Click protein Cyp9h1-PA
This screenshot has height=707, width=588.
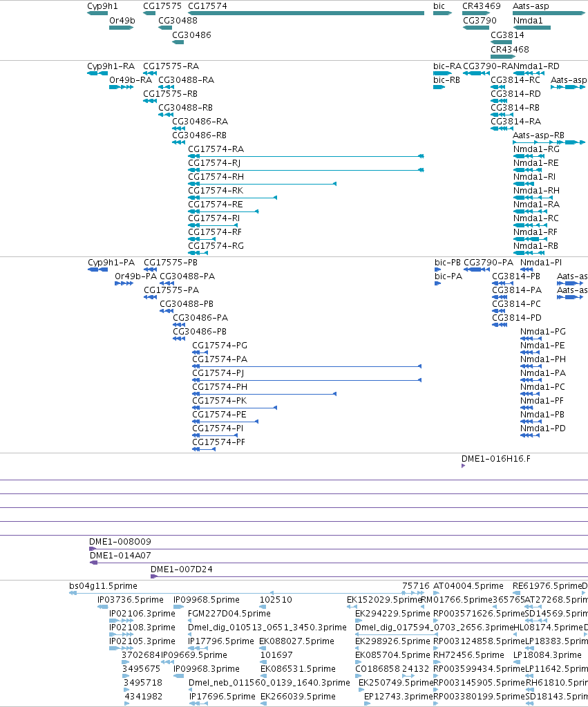tap(98, 270)
